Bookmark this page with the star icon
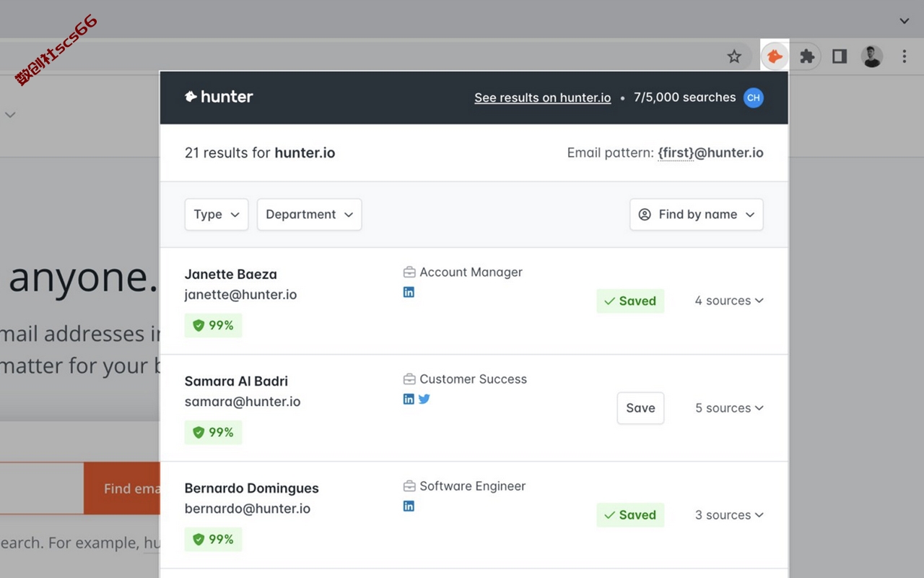Screen dimensions: 924x578 point(734,56)
